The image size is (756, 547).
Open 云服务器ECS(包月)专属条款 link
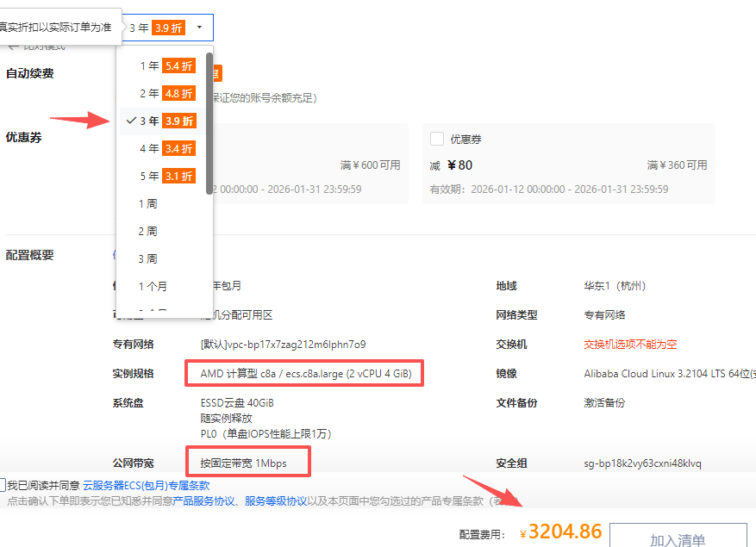pyautogui.click(x=146, y=486)
